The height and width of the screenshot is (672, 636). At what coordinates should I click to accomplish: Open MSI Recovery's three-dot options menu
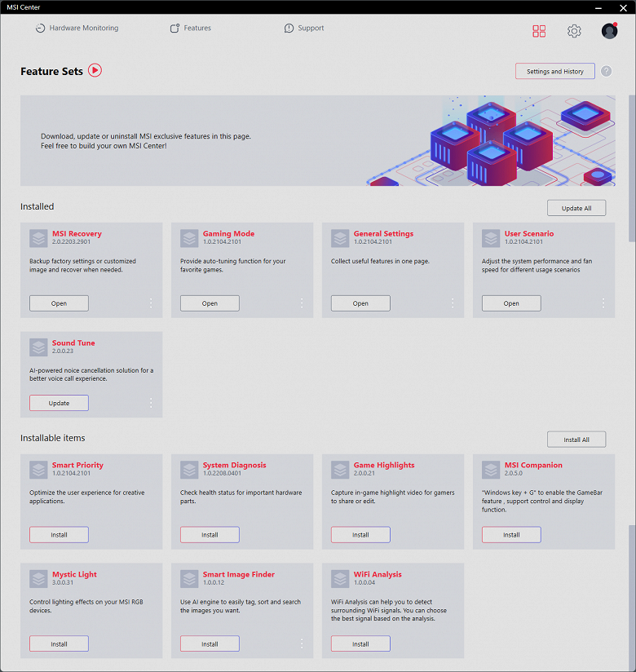tap(151, 303)
